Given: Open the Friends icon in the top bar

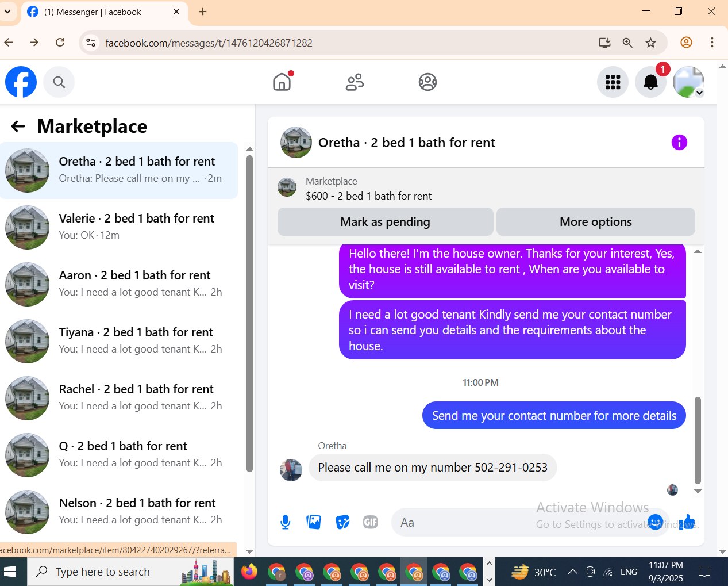Looking at the screenshot, I should coord(355,82).
